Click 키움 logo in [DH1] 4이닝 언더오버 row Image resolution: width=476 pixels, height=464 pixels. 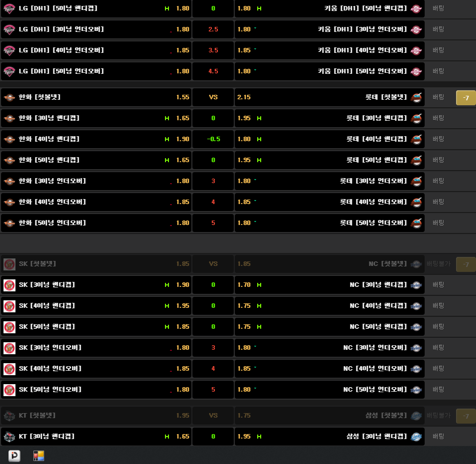416,50
